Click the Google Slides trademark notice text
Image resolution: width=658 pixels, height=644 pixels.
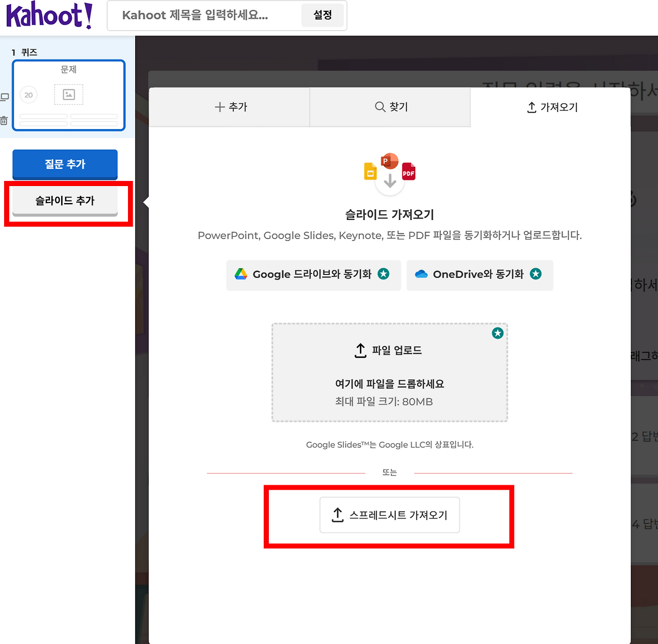click(390, 445)
